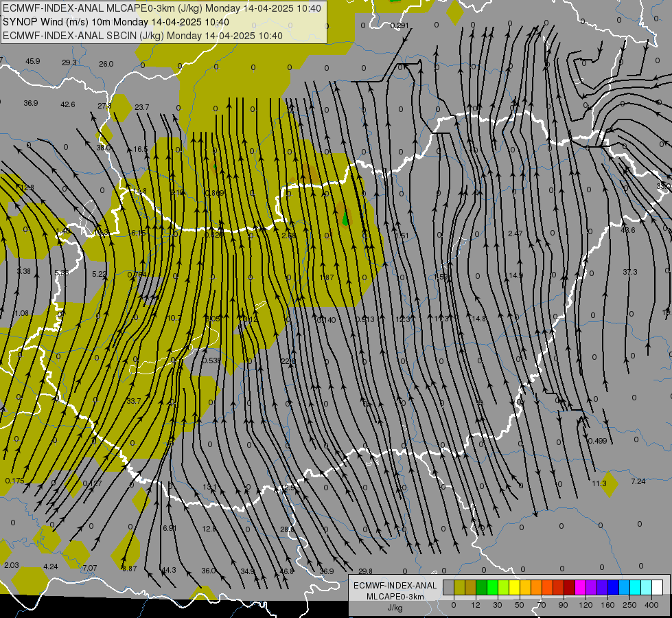
Task: Click the first header line mentioning MLCAPE0-3km
Action: point(161,8)
